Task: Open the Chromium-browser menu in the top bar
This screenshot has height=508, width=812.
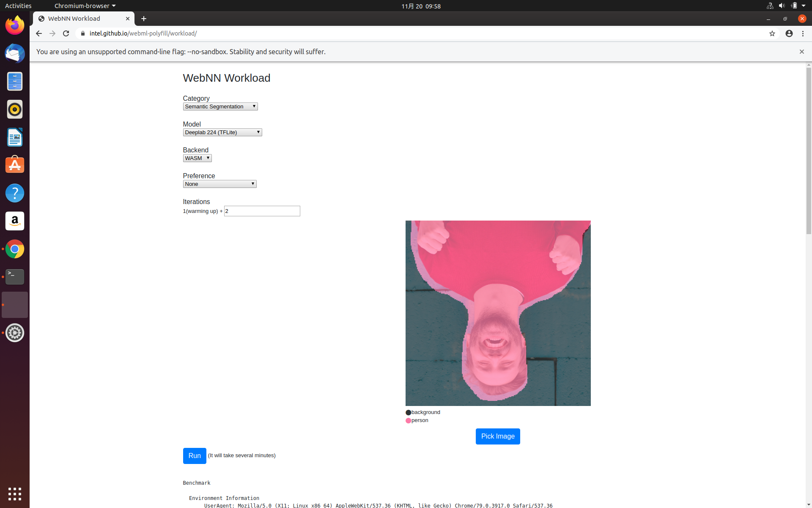Action: tap(84, 6)
